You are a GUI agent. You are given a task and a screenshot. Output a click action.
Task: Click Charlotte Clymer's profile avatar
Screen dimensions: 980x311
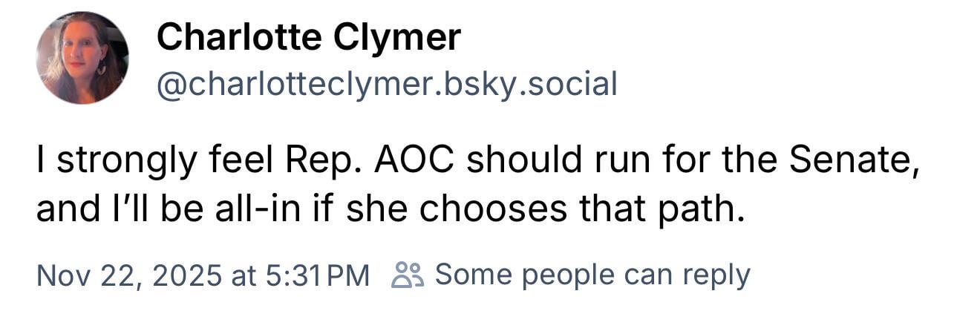click(x=82, y=58)
